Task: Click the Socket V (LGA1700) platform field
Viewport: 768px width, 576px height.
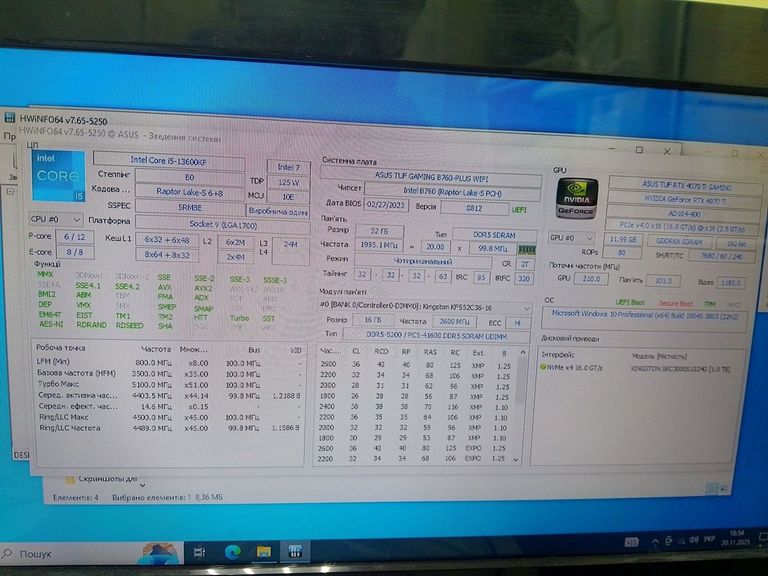Action: [223, 224]
